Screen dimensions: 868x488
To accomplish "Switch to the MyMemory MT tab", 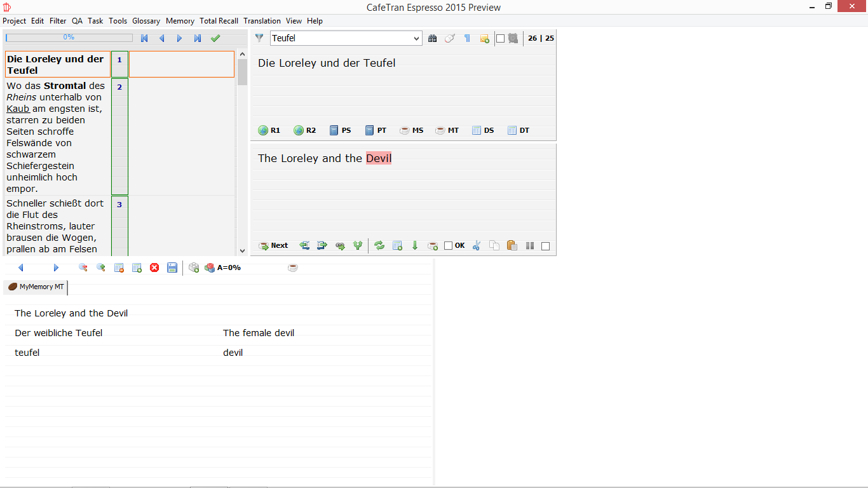I will tap(36, 287).
